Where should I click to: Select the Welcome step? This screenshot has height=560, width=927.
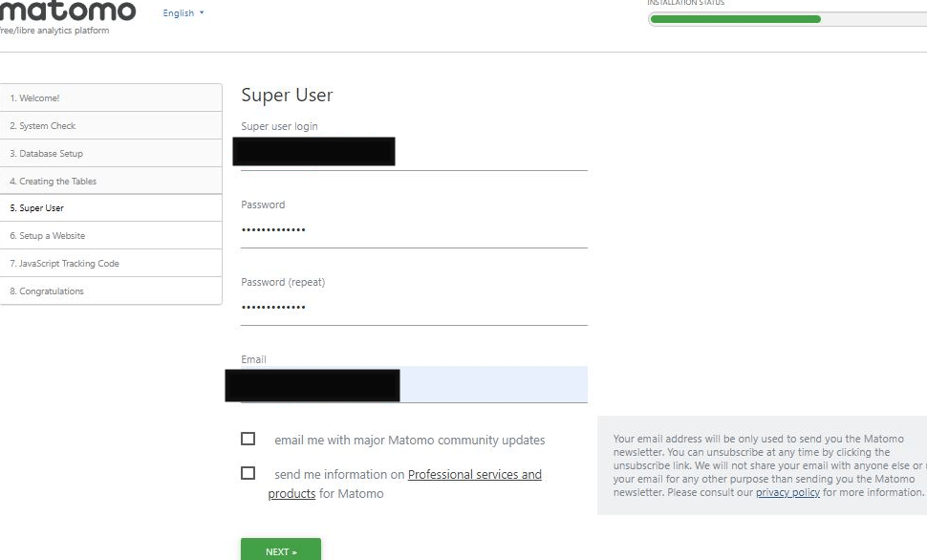pyautogui.click(x=111, y=98)
